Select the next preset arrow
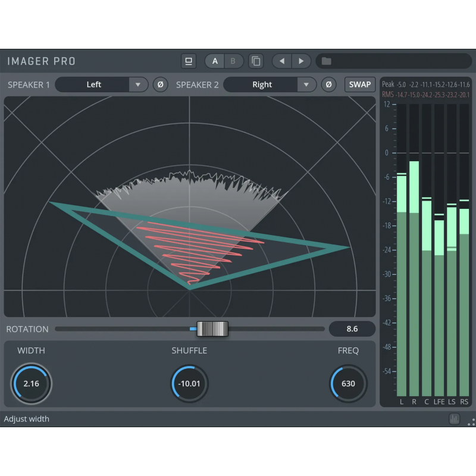476x476 pixels. click(301, 61)
